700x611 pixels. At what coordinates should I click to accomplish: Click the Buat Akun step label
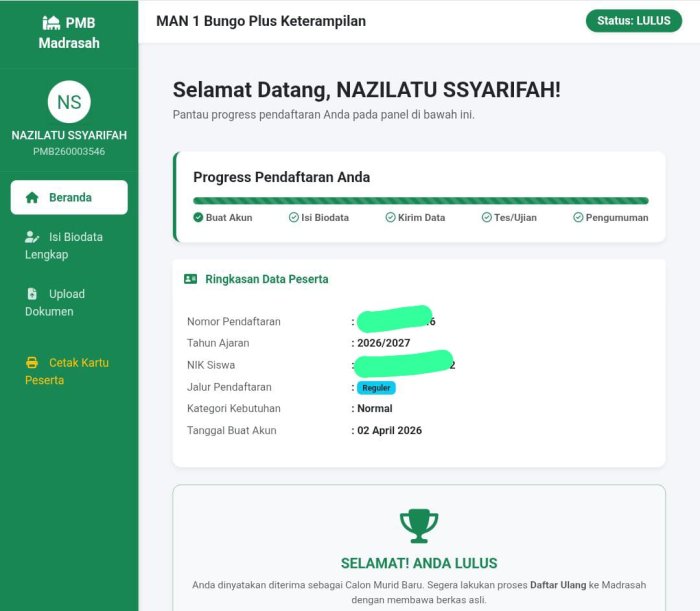click(229, 217)
